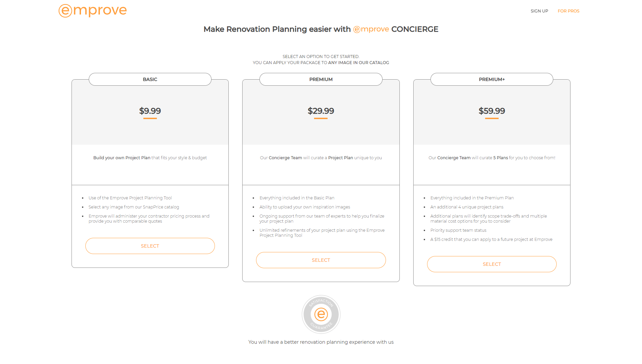Click "Select any image from our SnapPrice catalog"
The image size is (642, 364).
click(x=134, y=207)
